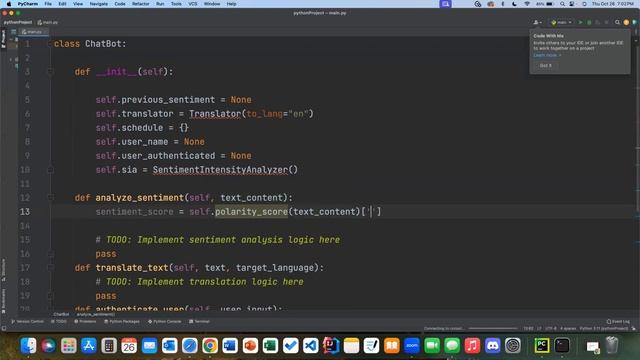This screenshot has width=640, height=360.
Task: Click the pythonProject breadcrumb in navigation bar
Action: (18, 22)
